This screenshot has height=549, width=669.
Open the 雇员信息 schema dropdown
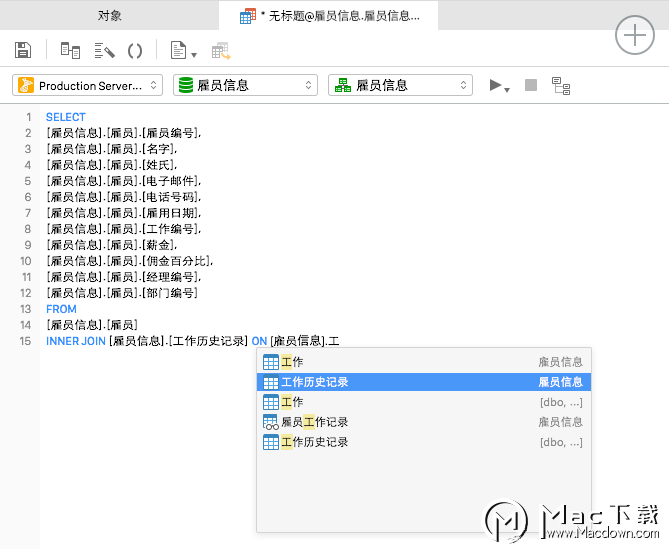click(x=400, y=85)
